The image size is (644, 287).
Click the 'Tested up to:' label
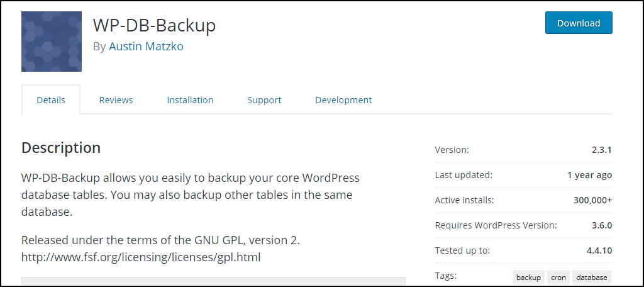(x=462, y=250)
